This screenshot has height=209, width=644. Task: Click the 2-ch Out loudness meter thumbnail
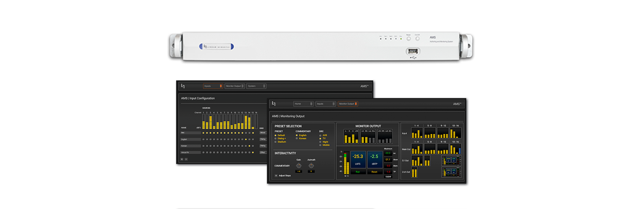tap(451, 172)
